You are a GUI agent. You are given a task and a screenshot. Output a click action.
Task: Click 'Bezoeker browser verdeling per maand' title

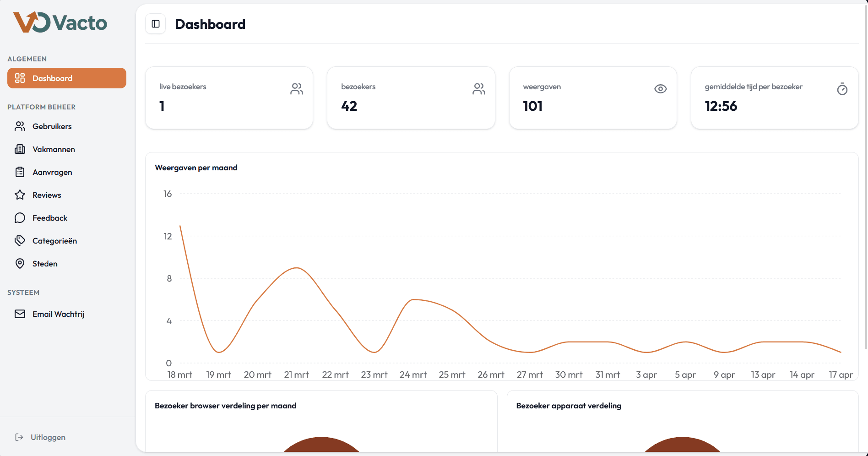pos(226,406)
